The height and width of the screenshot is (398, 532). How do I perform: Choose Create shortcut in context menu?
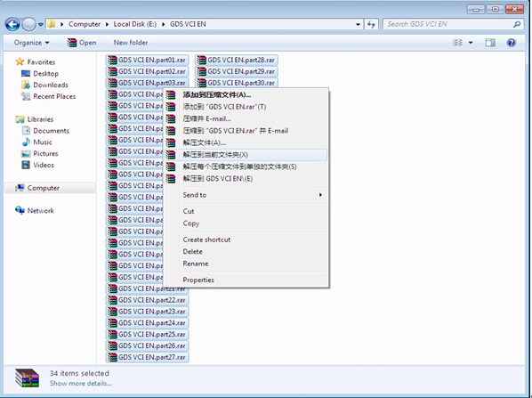click(246, 240)
